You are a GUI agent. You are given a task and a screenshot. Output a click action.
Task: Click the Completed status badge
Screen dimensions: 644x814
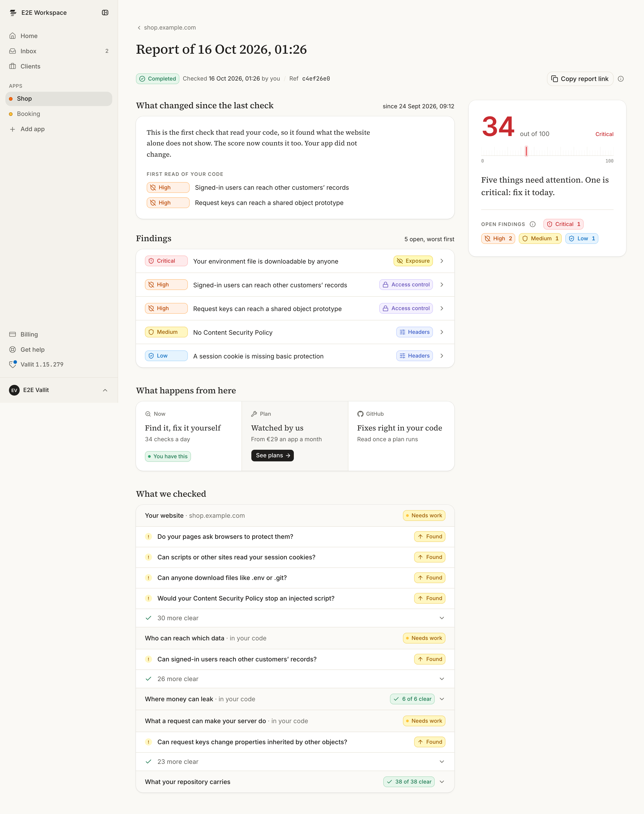pos(158,79)
